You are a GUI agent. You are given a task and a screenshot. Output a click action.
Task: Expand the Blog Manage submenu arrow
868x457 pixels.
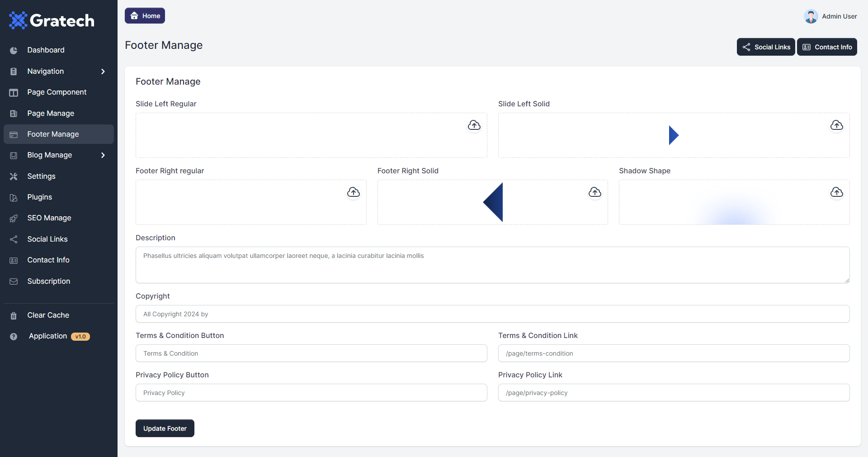[x=103, y=155]
